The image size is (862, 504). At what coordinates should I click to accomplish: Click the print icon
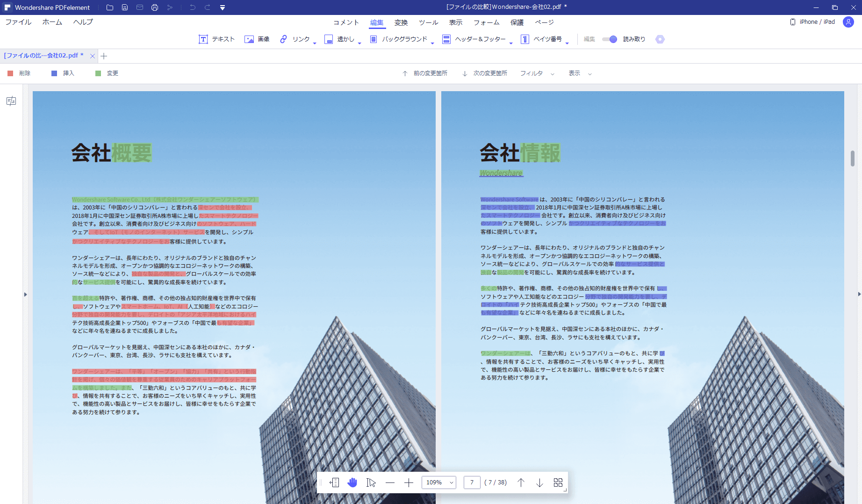pyautogui.click(x=155, y=7)
